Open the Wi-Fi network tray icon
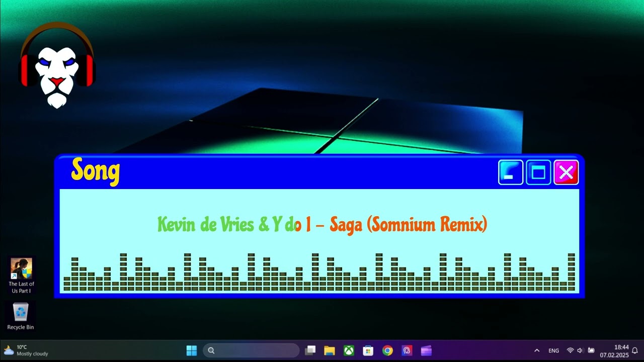The height and width of the screenshot is (362, 644). (570, 350)
